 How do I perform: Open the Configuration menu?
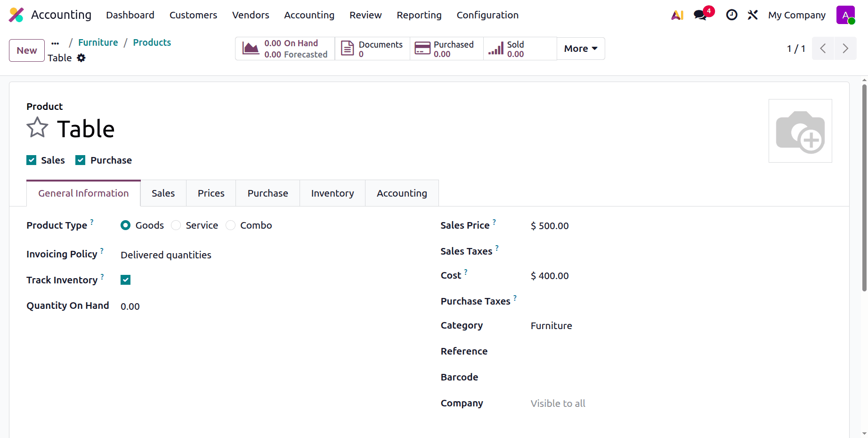pyautogui.click(x=487, y=15)
